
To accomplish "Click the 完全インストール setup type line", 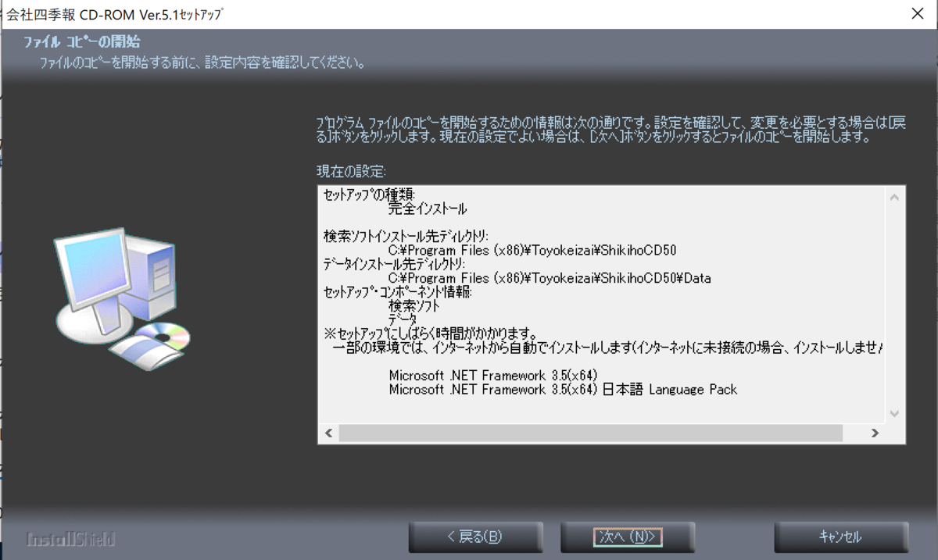I will click(428, 209).
